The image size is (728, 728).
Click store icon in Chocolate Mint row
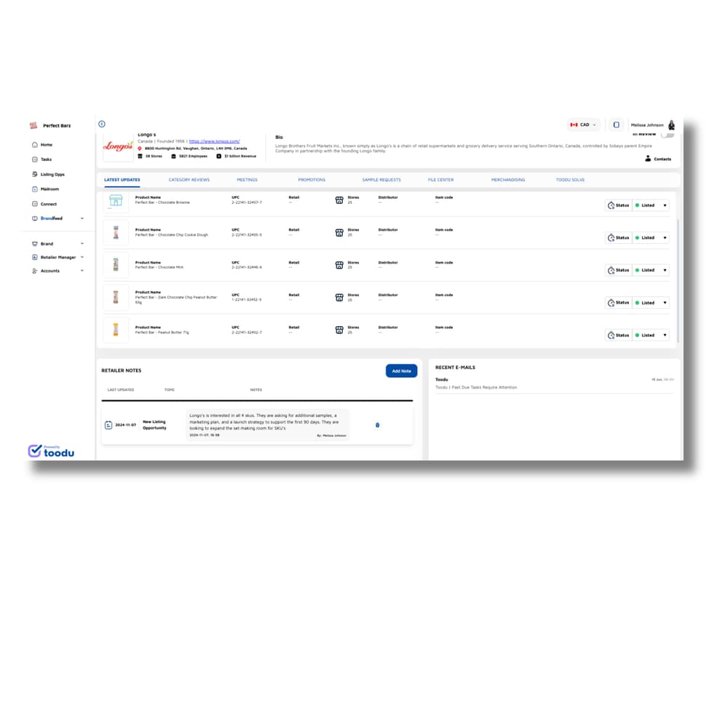tap(339, 265)
